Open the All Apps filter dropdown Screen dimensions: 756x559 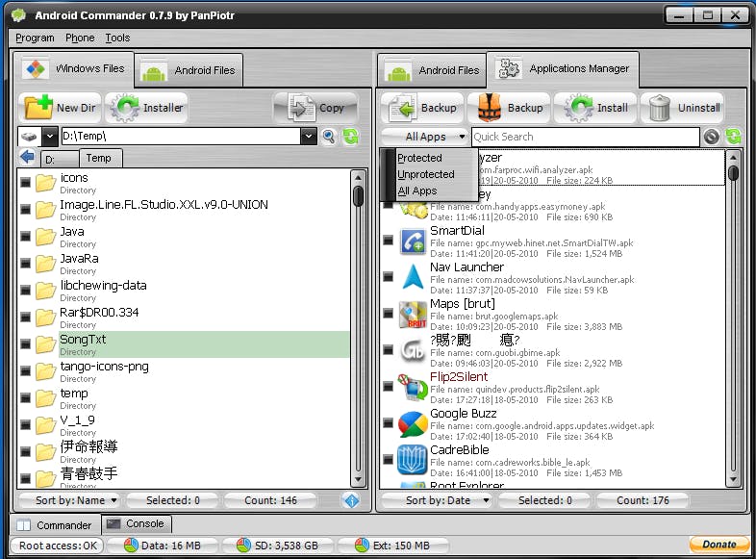pyautogui.click(x=425, y=137)
